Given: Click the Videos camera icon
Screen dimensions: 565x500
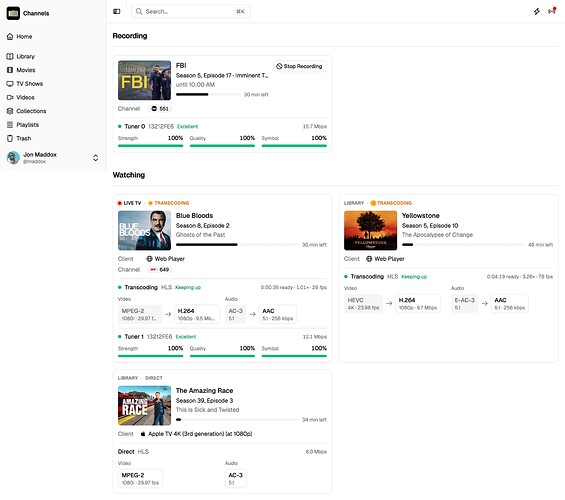Looking at the screenshot, I should [10, 97].
